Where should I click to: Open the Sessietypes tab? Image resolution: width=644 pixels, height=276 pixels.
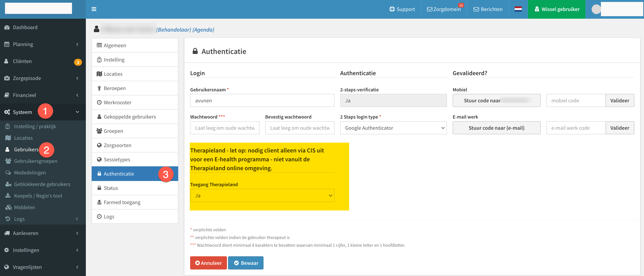point(135,160)
